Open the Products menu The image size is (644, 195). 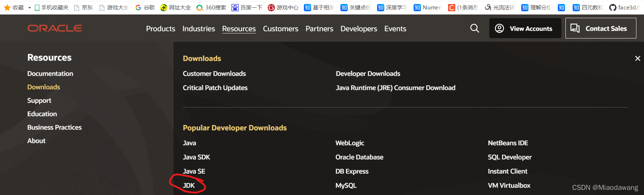point(160,29)
